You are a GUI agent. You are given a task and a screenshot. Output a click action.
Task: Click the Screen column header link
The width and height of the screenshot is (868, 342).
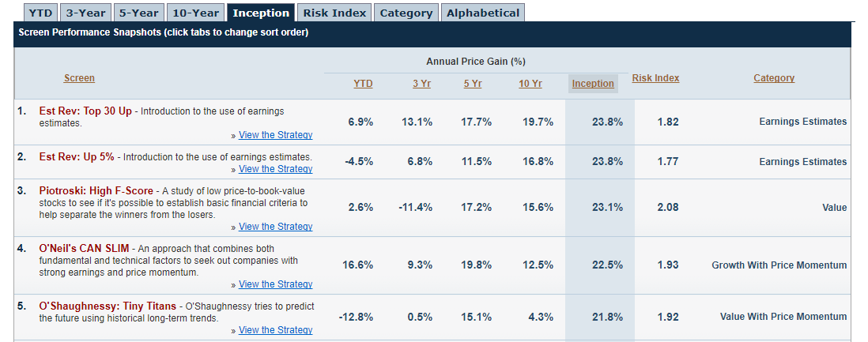click(79, 78)
